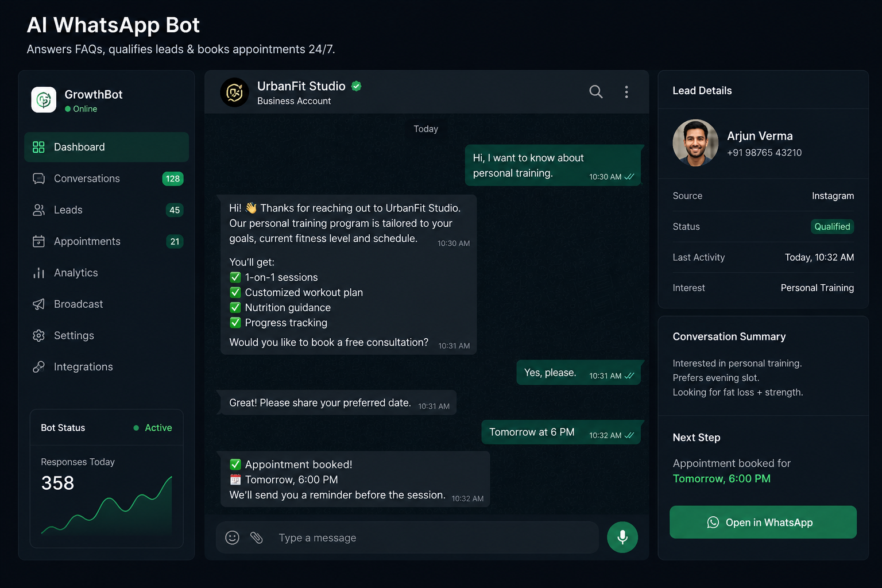This screenshot has width=882, height=588.
Task: Click the Analytics bar chart icon
Action: 38,273
